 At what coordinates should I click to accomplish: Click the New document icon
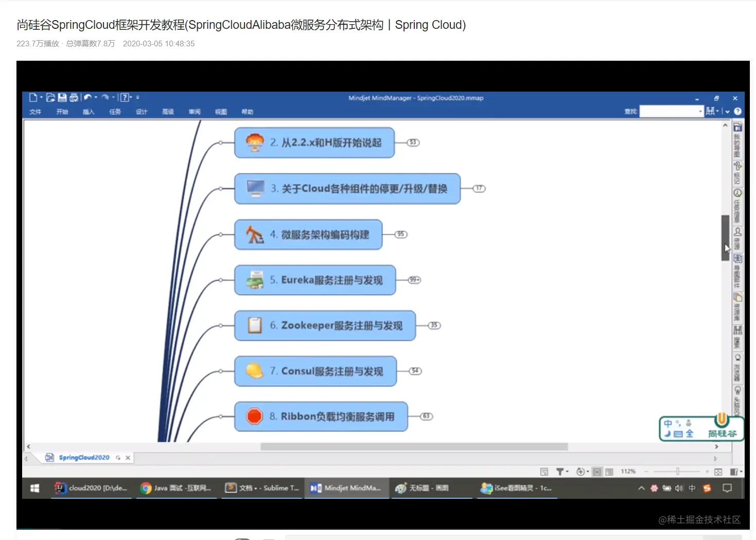pyautogui.click(x=33, y=97)
